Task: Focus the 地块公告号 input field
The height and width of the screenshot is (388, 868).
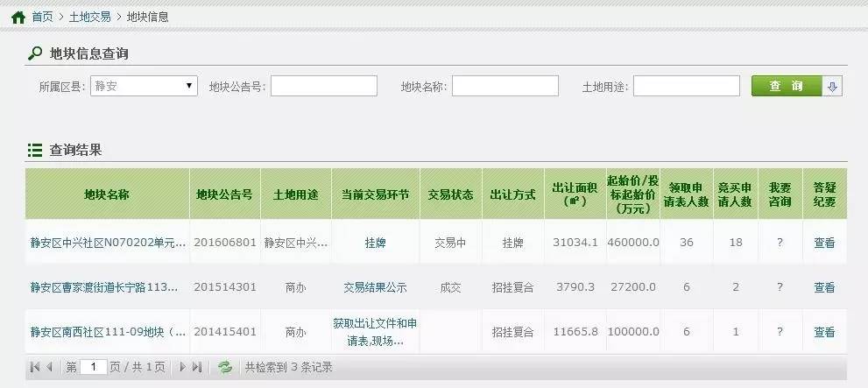Action: (x=324, y=86)
